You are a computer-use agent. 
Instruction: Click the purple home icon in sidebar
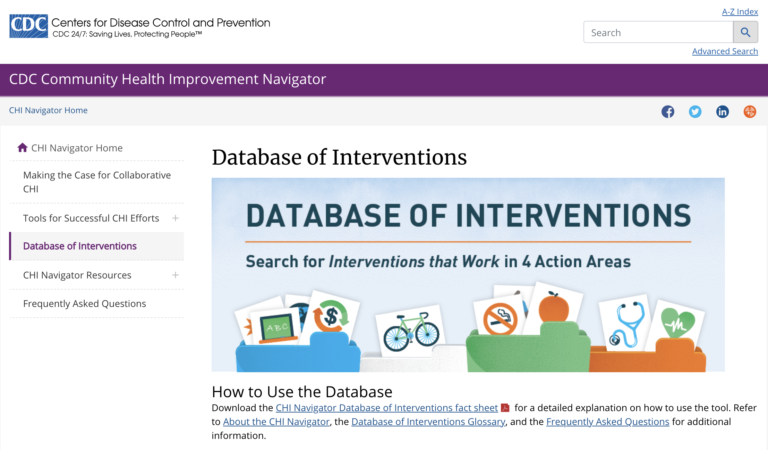tap(22, 148)
